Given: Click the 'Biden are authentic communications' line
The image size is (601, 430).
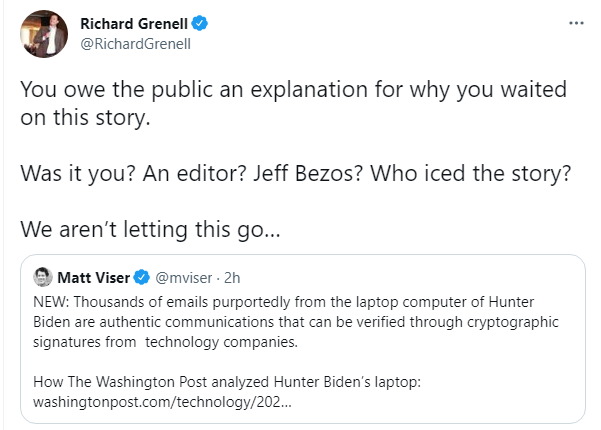Looking at the screenshot, I should 296,322.
